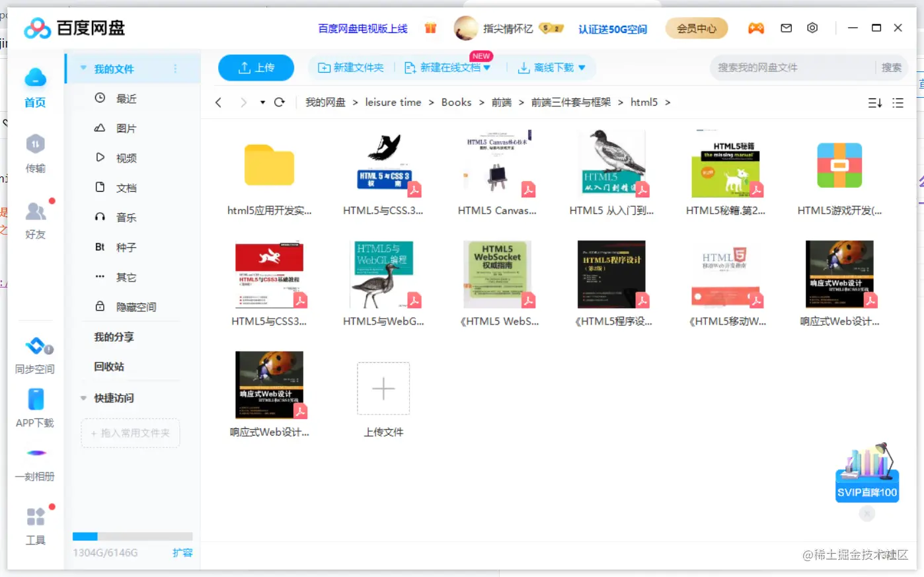
Task: Open 我的分享 my shares
Action: pos(114,337)
